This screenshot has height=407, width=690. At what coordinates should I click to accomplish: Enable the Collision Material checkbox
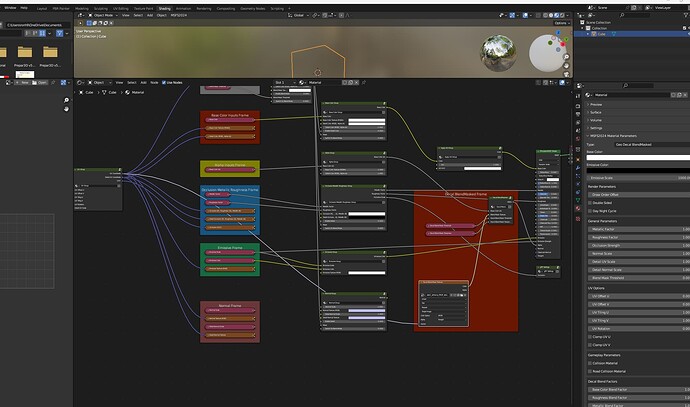pyautogui.click(x=590, y=363)
